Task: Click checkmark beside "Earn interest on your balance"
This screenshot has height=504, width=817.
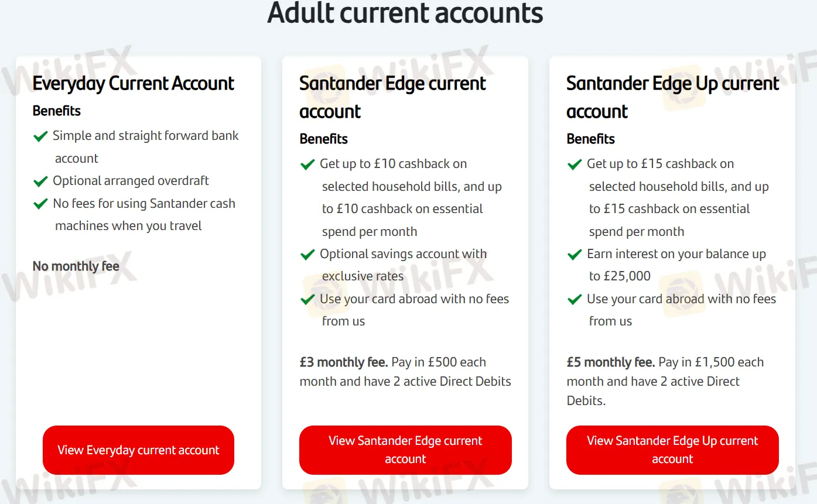Action: click(575, 255)
